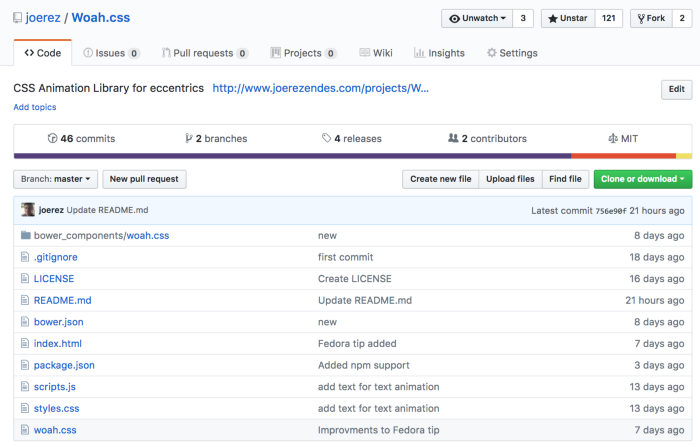
Task: Switch to the Settings tab
Action: (x=512, y=53)
